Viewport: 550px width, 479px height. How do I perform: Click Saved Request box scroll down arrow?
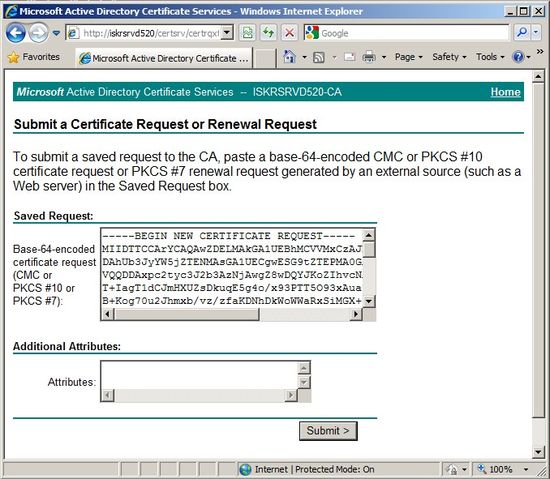[369, 301]
